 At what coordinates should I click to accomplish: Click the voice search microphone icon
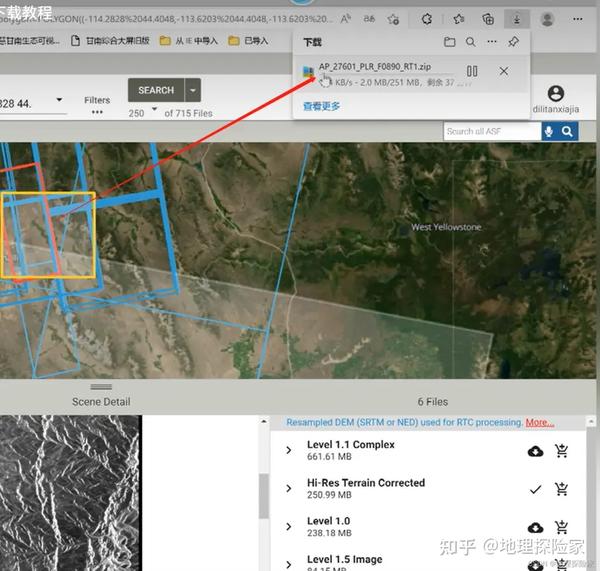(x=549, y=131)
